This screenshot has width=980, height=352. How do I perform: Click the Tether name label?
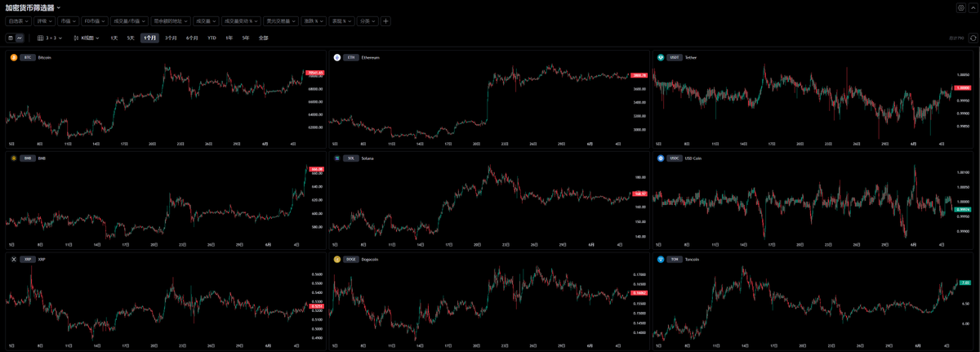[691, 57]
